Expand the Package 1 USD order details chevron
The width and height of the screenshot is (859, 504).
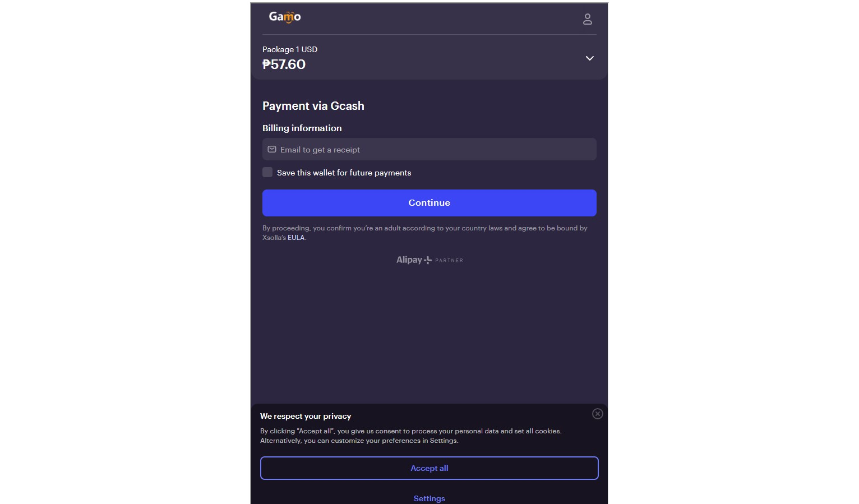coord(590,58)
